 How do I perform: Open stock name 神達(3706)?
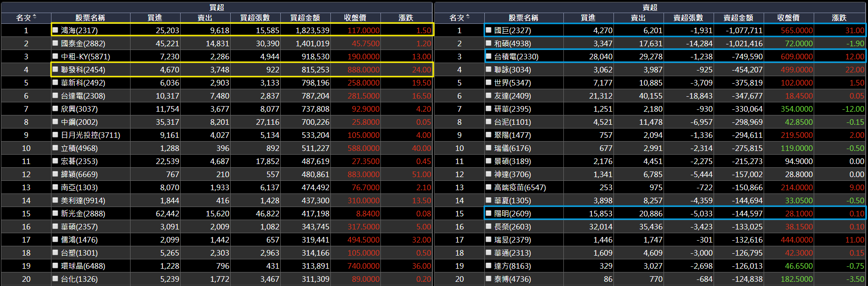tap(512, 174)
